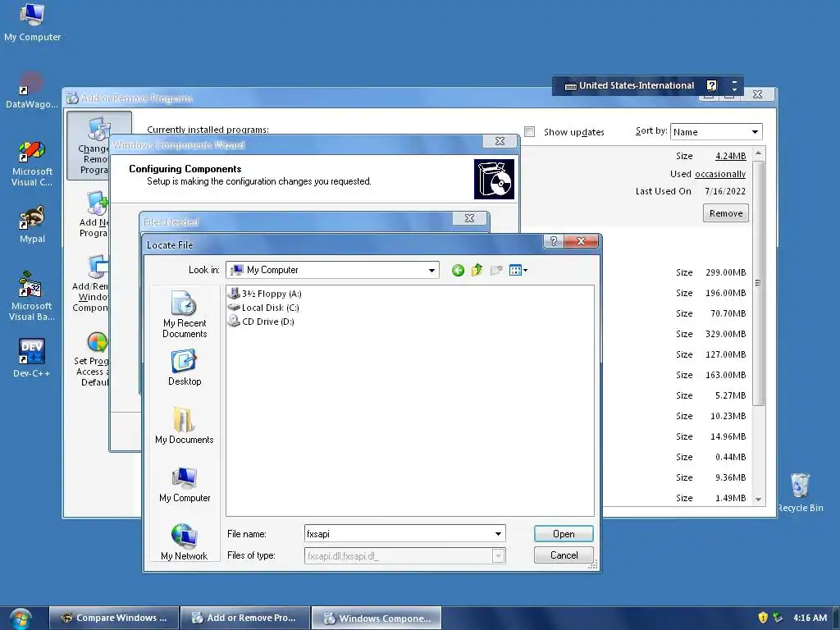Click the programs list scrollbar thumb
The width and height of the screenshot is (840, 630).
pos(758,282)
